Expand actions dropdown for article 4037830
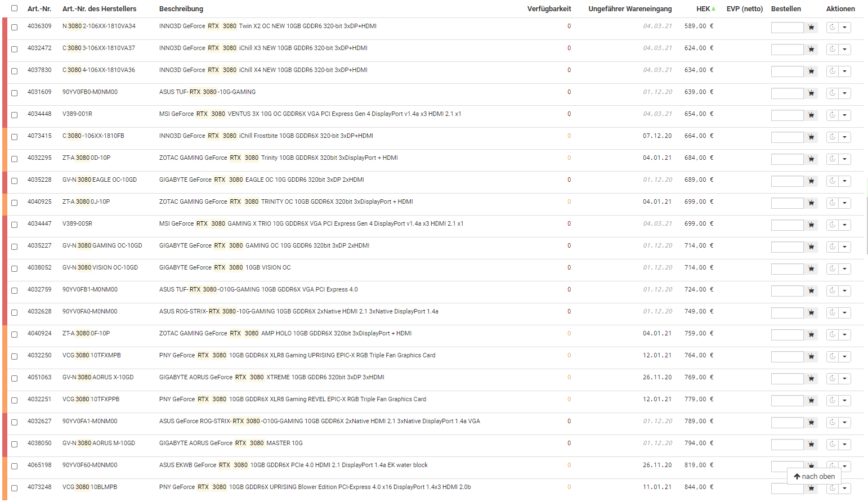 tap(845, 71)
